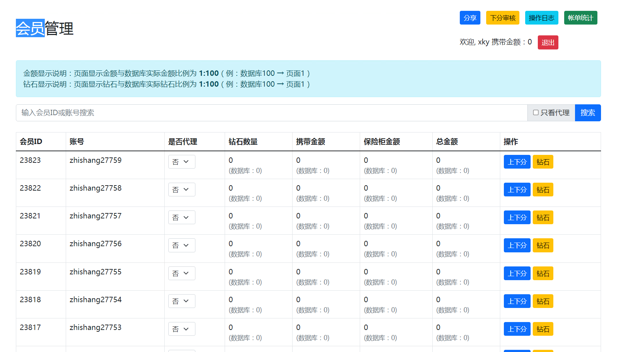This screenshot has height=352, width=644.
Task: Open the 操作日志 operation log
Action: 541,18
